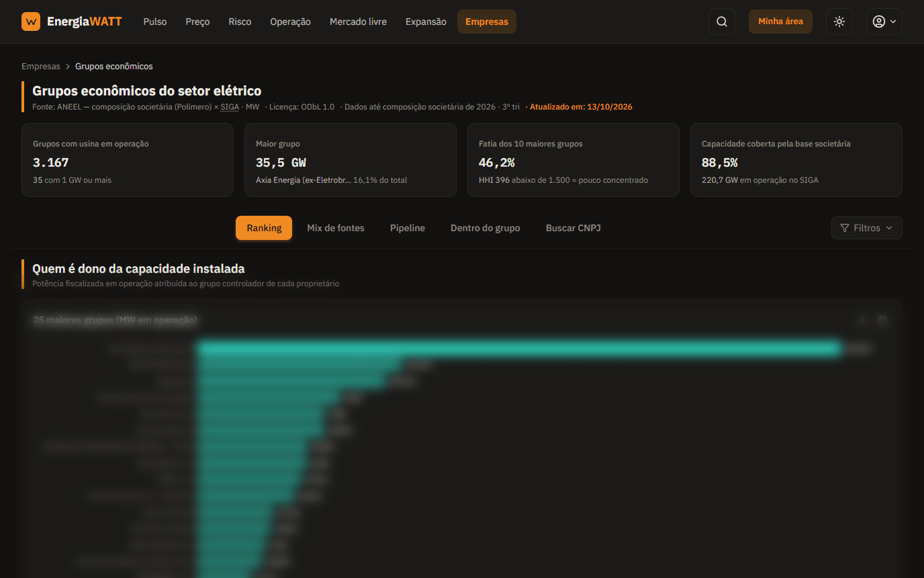
Task: Expand the Filtros dropdown
Action: [x=866, y=228]
